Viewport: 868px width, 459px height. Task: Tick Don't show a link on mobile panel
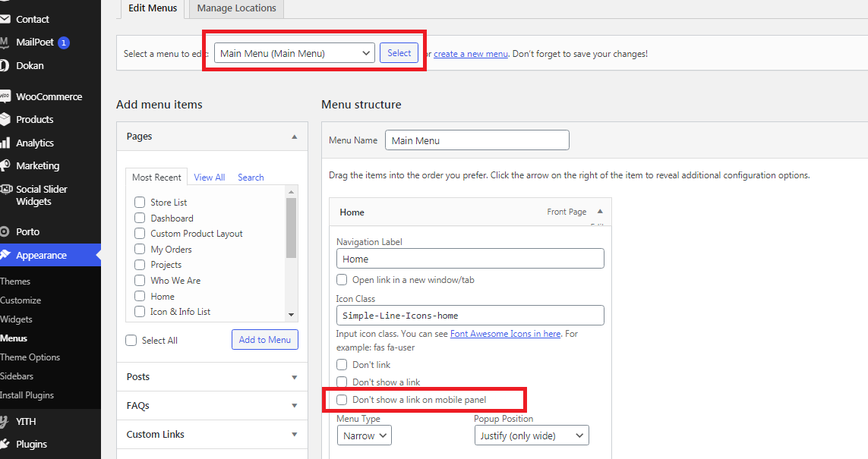tap(342, 400)
